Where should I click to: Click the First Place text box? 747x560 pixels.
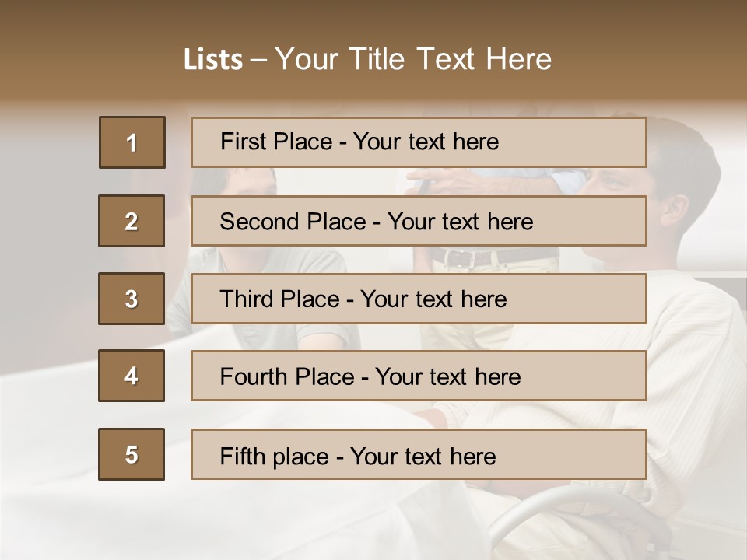(419, 142)
